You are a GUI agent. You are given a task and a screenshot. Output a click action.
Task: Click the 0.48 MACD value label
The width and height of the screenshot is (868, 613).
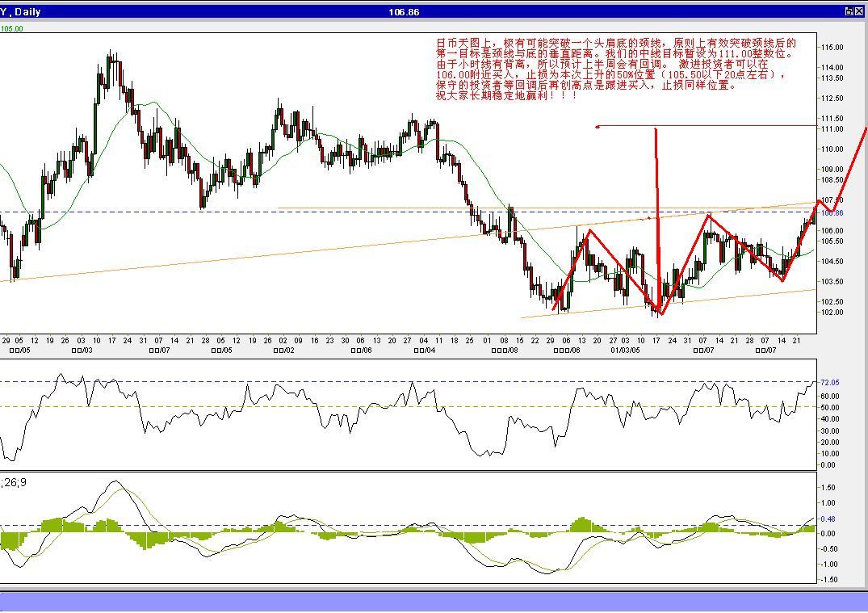pyautogui.click(x=828, y=519)
